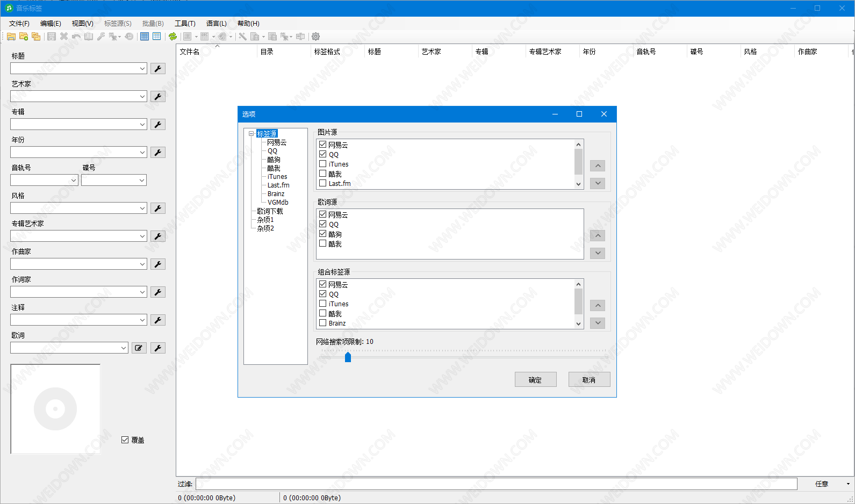This screenshot has height=504, width=855.
Task: Open the 碟号 combo box dropdown
Action: tap(142, 181)
